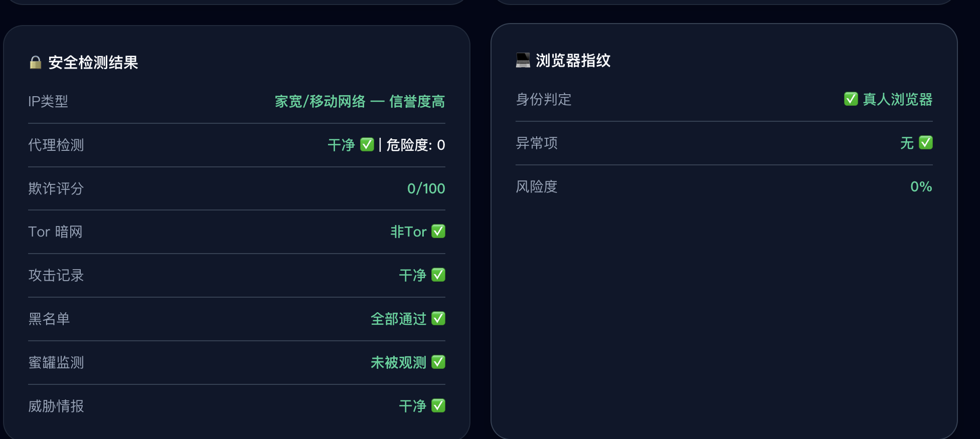The height and width of the screenshot is (439, 980).
Task: Click the 浏览器指纹 heading
Action: coord(573,60)
